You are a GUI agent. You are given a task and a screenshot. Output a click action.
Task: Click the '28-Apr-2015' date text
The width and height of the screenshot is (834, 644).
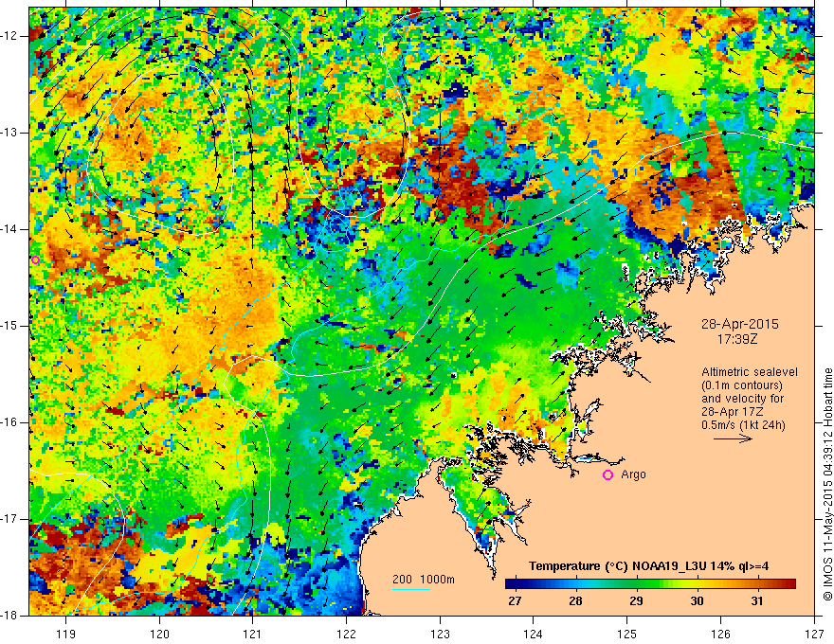[740, 324]
